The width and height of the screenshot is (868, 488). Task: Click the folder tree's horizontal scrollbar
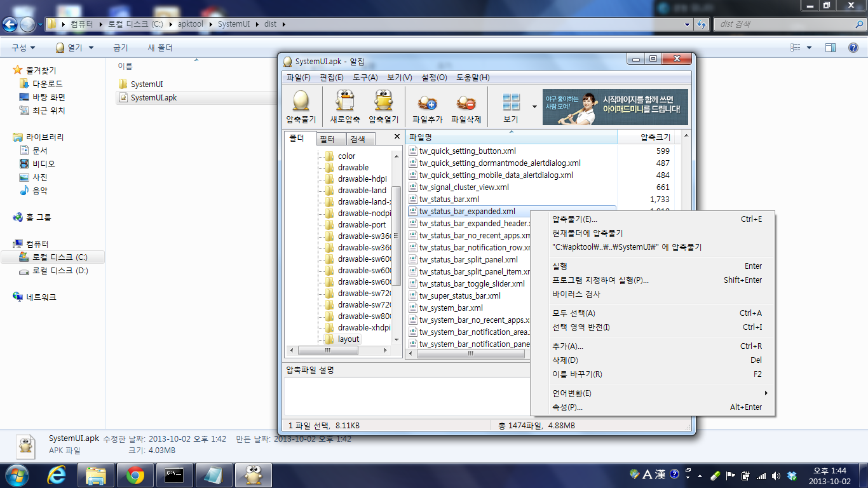[x=327, y=350]
